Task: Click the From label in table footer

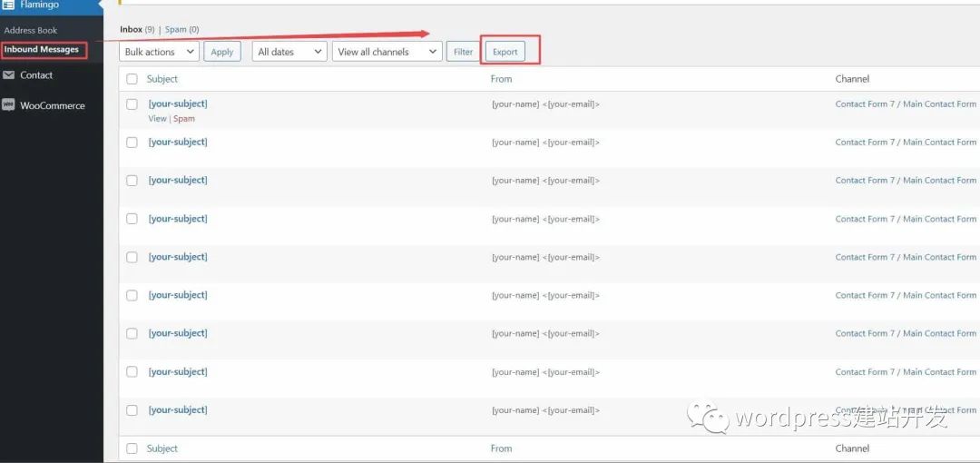Action: 501,448
